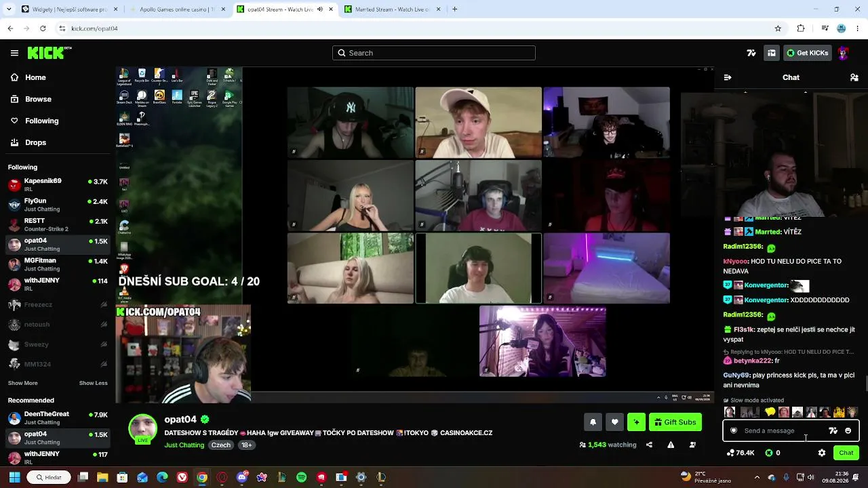Open offline Sweezy channel in sidebar
This screenshot has width=868, height=488.
click(x=58, y=344)
